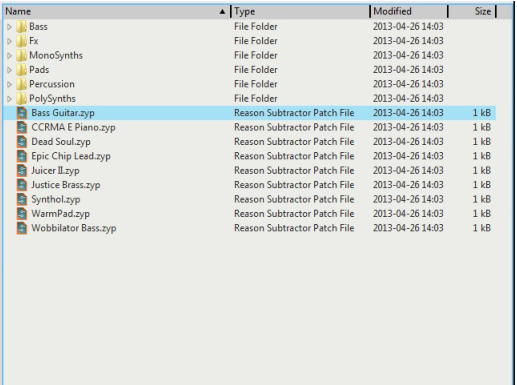Image resolution: width=517 pixels, height=385 pixels.
Task: Select the file name Epic Chip Lead.zyp
Action: (x=71, y=156)
